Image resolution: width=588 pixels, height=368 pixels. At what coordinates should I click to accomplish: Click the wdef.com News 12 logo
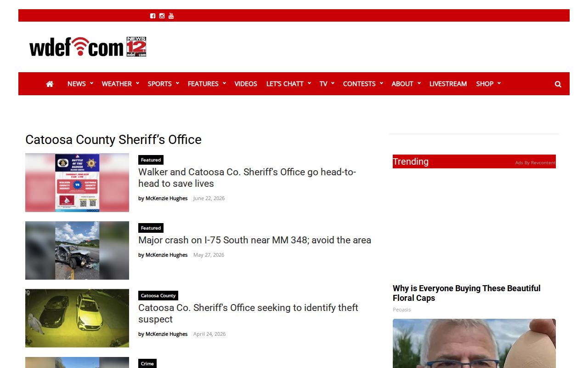point(88,47)
